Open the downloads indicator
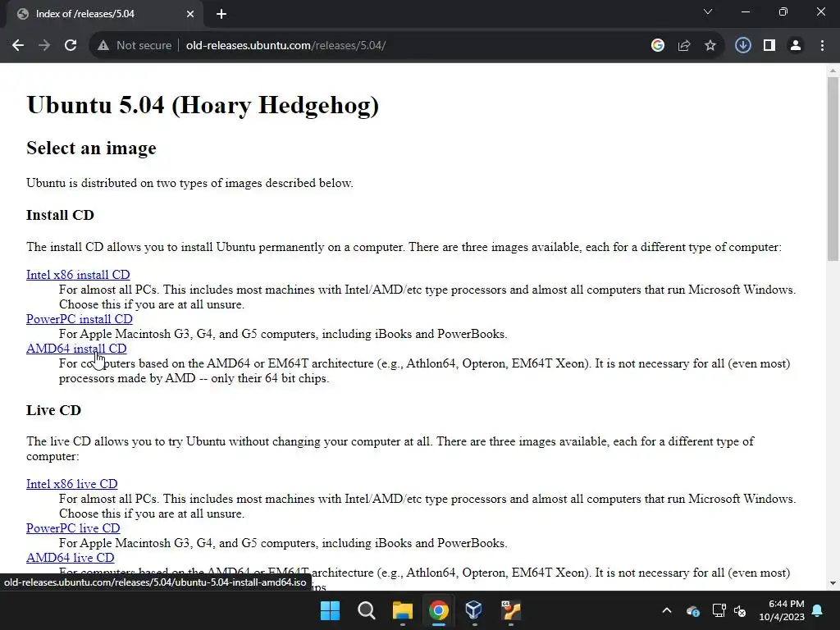 coord(743,46)
